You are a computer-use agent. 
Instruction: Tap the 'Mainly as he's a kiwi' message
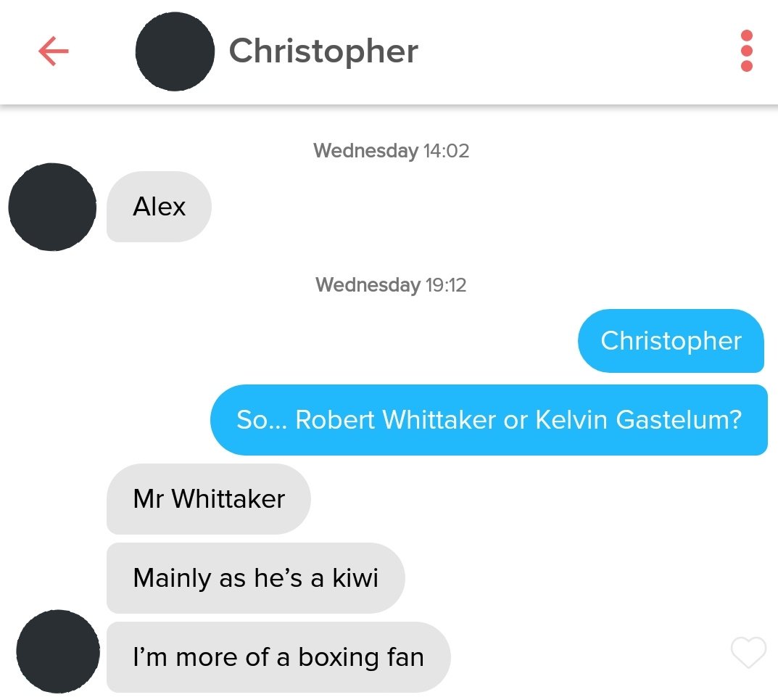(x=255, y=578)
